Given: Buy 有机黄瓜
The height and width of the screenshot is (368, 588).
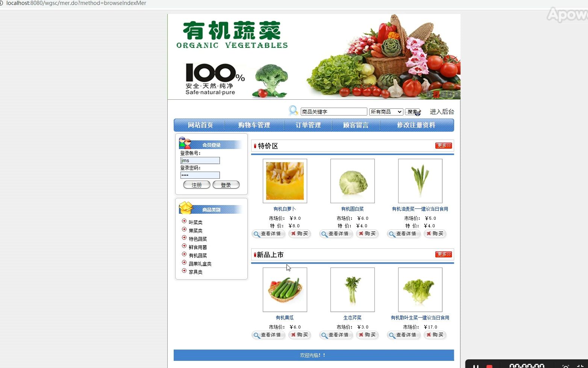Looking at the screenshot, I should pyautogui.click(x=300, y=335).
